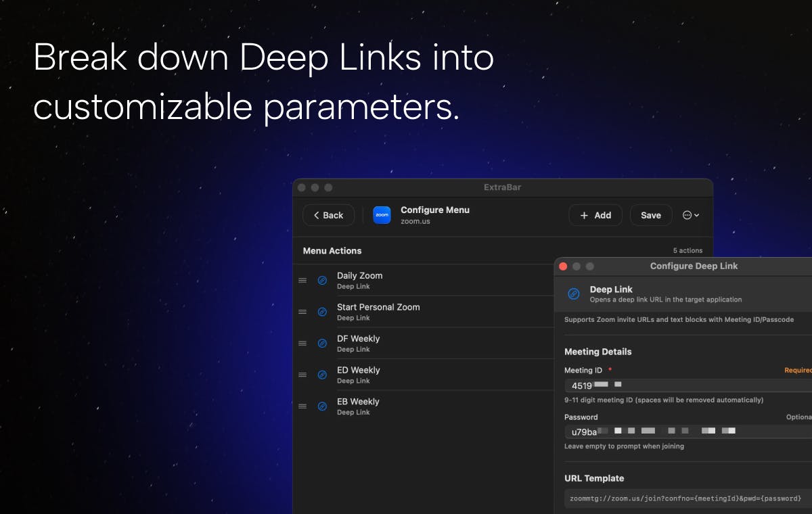This screenshot has height=514, width=812.
Task: Click the URL Template text field
Action: click(x=688, y=498)
